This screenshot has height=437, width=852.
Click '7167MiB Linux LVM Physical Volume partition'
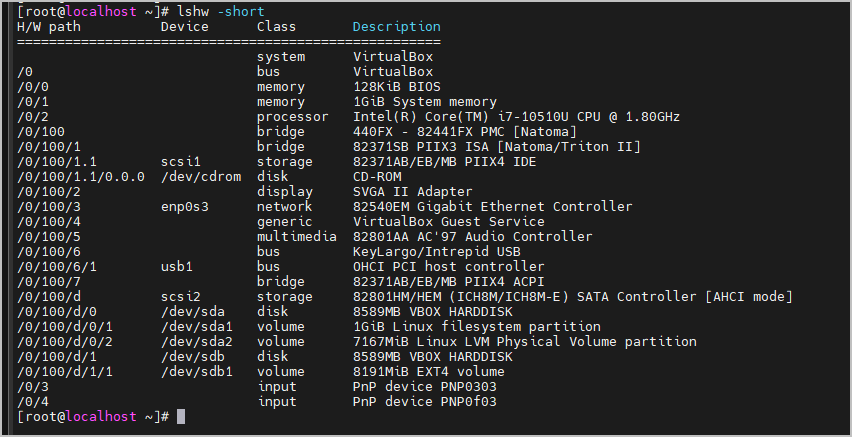pos(525,341)
